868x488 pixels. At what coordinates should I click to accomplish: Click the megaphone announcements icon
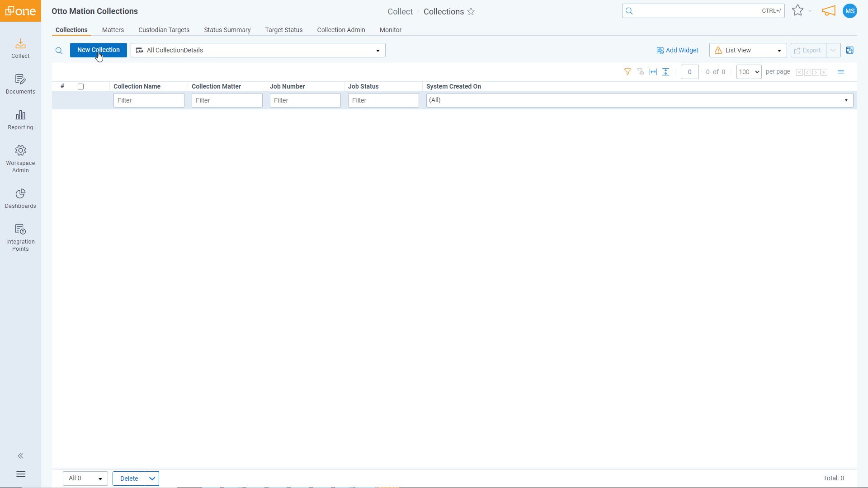coord(828,11)
